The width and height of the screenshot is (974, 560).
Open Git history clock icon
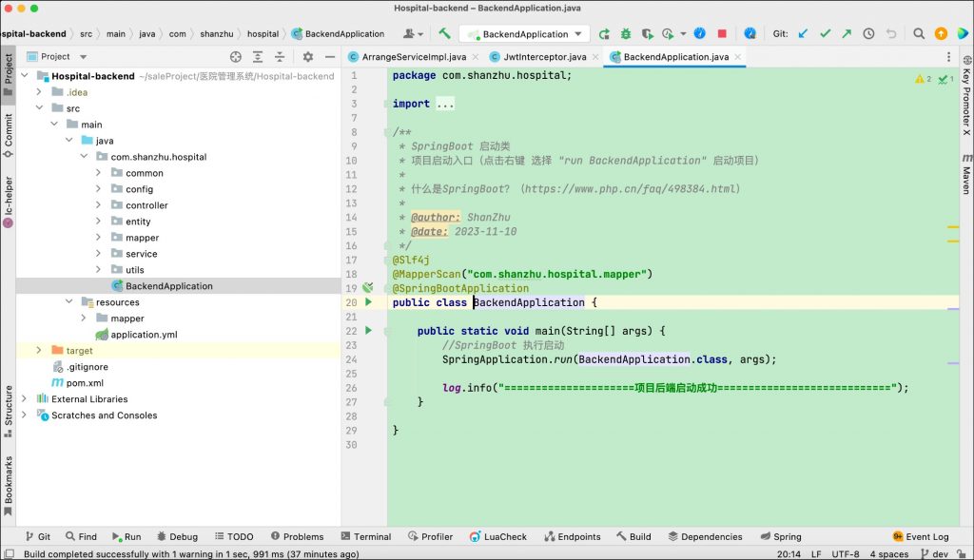coord(868,33)
